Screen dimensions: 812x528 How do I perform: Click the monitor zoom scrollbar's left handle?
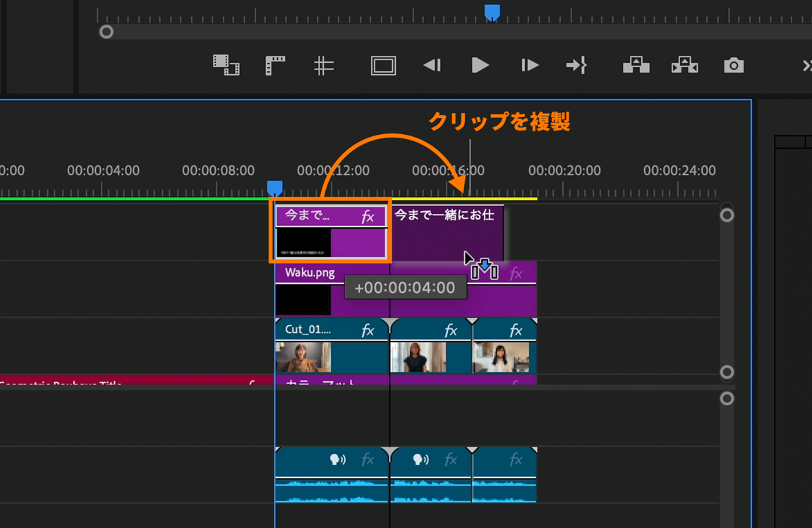(x=106, y=32)
